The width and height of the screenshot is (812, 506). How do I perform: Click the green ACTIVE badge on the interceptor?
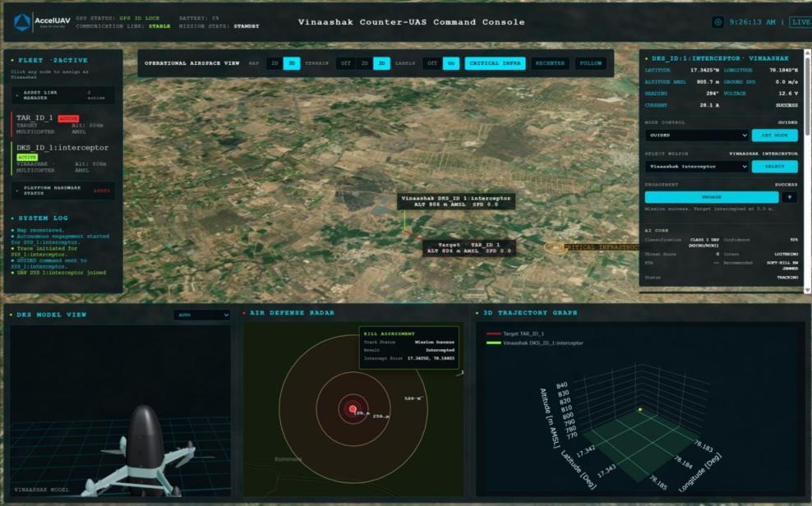click(27, 157)
